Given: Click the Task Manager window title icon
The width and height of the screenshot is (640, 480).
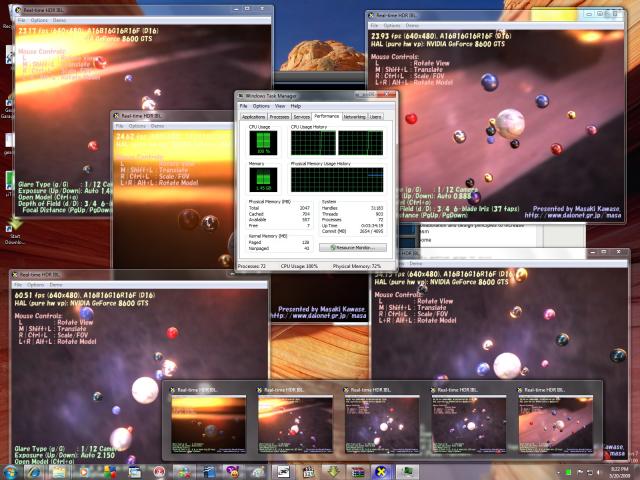Looking at the screenshot, I should pos(240,96).
